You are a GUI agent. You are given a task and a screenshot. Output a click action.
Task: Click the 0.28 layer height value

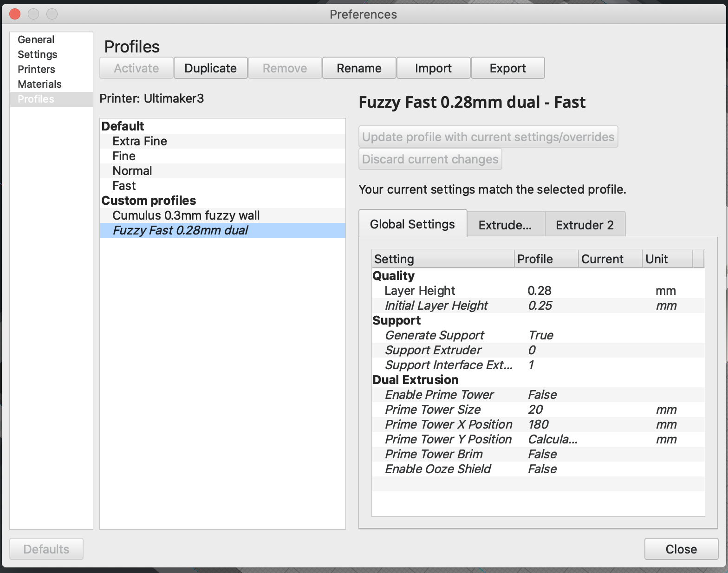coord(539,291)
